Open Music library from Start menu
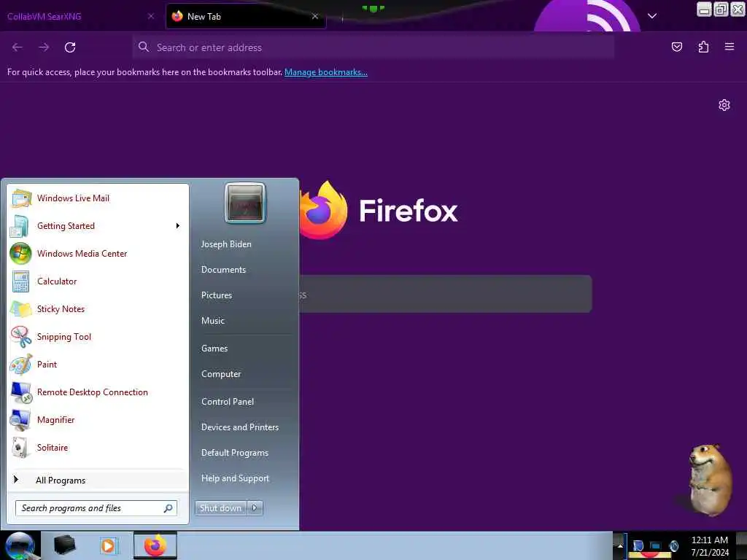 pyautogui.click(x=212, y=321)
